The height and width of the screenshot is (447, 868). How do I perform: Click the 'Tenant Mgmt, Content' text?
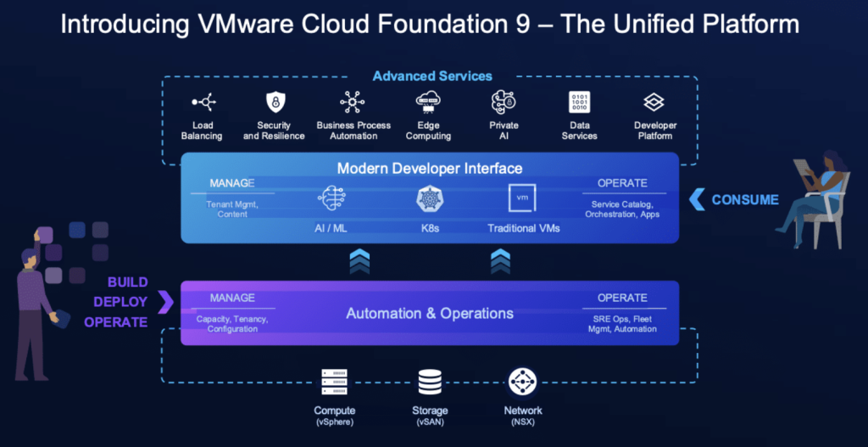(232, 209)
